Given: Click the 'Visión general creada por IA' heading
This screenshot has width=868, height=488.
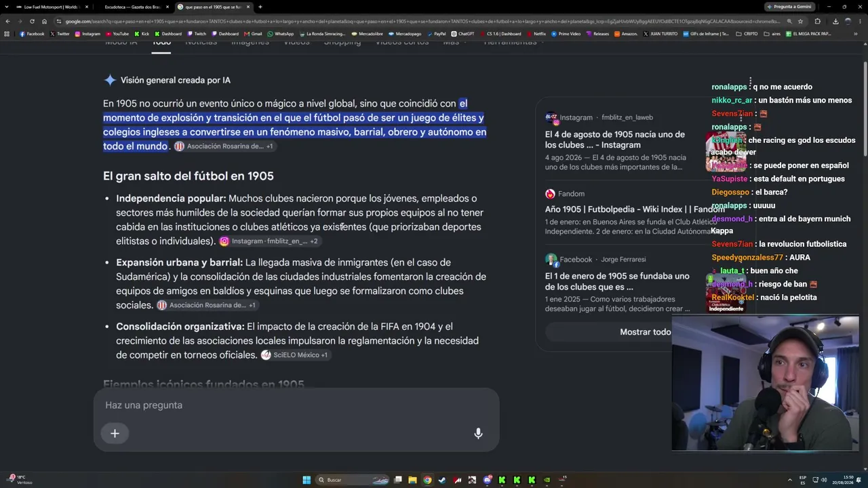Looking at the screenshot, I should coord(176,81).
